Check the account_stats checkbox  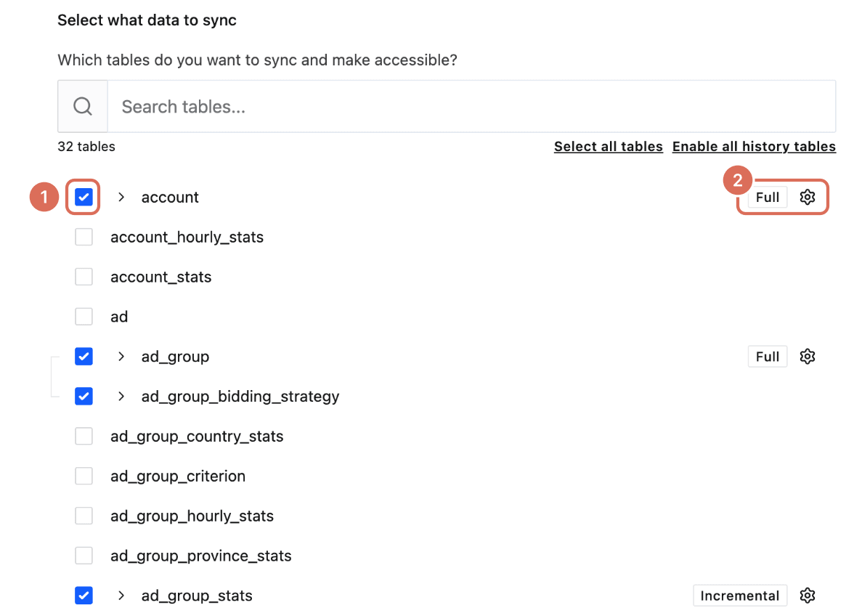pos(84,277)
